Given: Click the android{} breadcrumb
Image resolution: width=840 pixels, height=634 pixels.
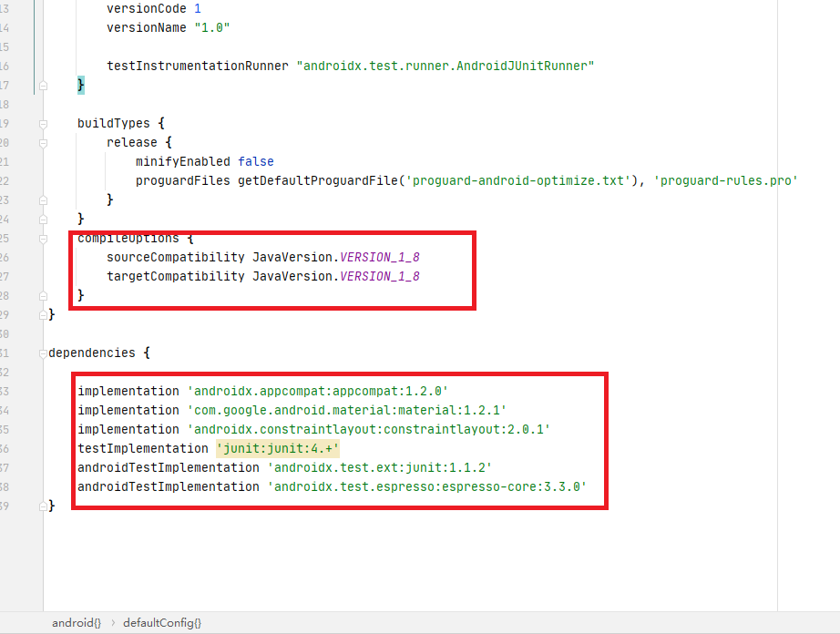Looking at the screenshot, I should (76, 623).
